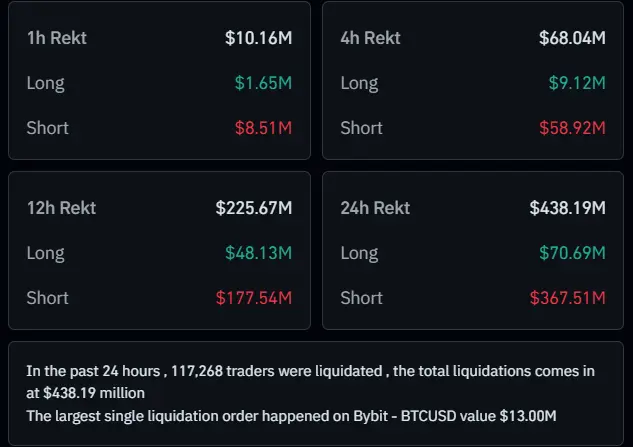
Task: Select the 12h total $225.67M value
Action: [x=254, y=208]
